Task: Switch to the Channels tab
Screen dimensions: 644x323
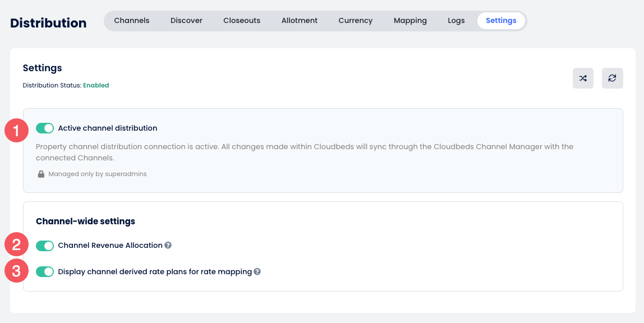Action: [x=132, y=21]
